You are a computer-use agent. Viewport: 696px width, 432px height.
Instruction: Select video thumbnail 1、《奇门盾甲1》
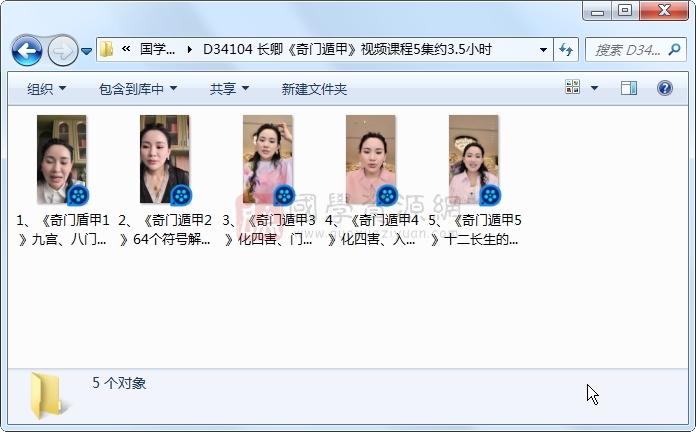(x=62, y=159)
